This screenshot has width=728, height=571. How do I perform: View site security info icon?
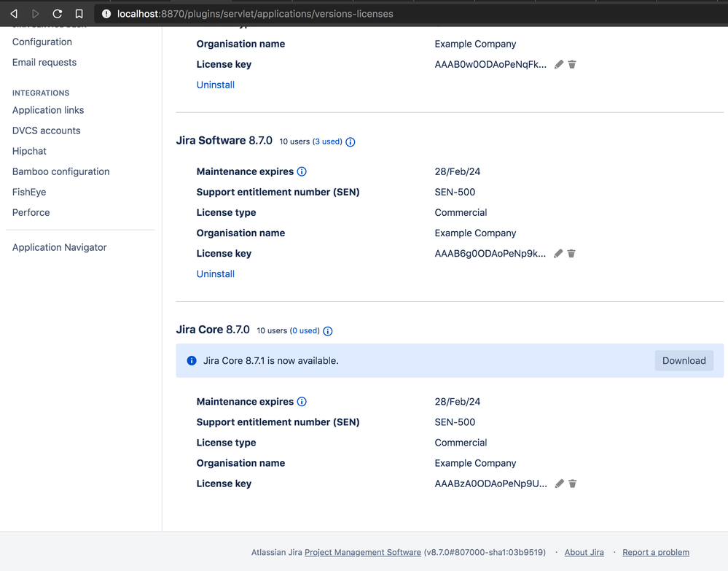pos(106,14)
